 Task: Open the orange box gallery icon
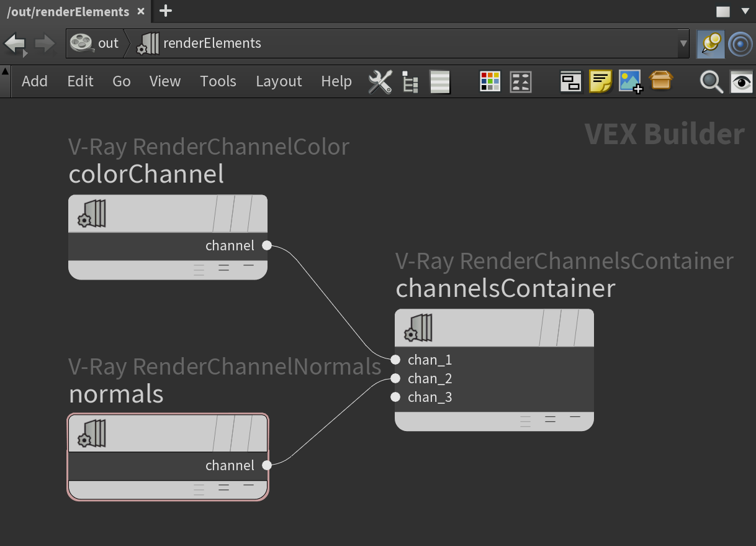coord(661,81)
